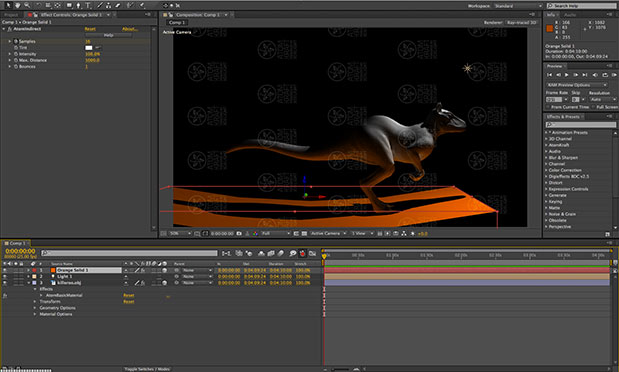Expand Material Options in timeline
The image size is (619, 372).
pyautogui.click(x=35, y=314)
